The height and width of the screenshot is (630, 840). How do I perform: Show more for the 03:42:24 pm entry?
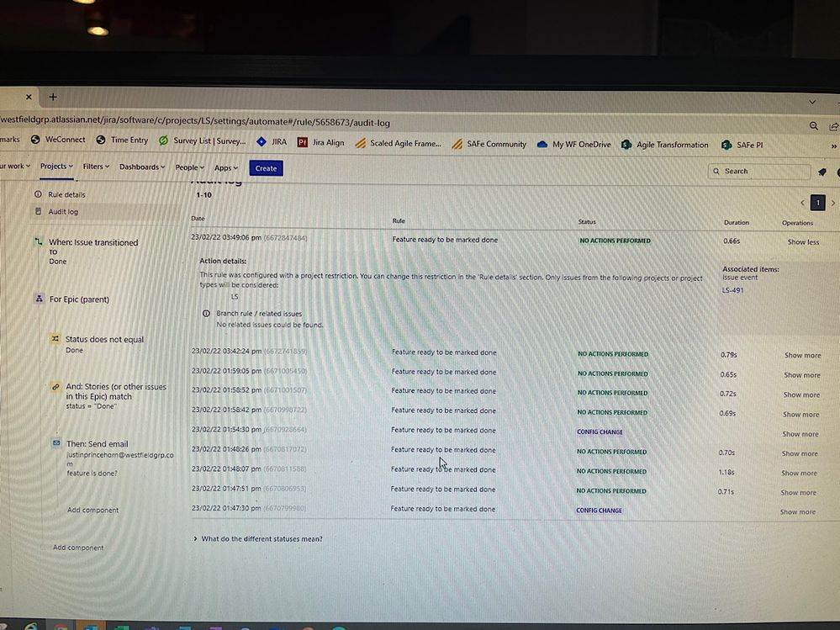[x=802, y=355]
